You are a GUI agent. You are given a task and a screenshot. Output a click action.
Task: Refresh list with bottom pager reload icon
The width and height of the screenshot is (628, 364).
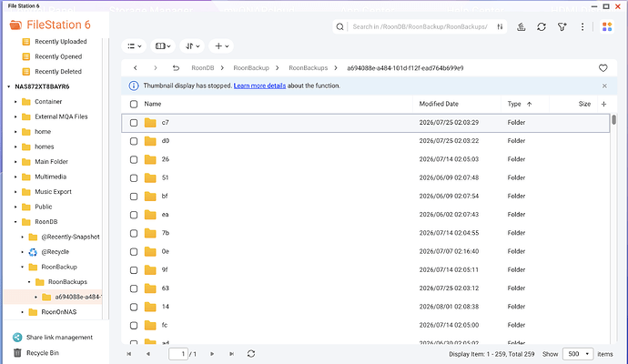click(251, 354)
